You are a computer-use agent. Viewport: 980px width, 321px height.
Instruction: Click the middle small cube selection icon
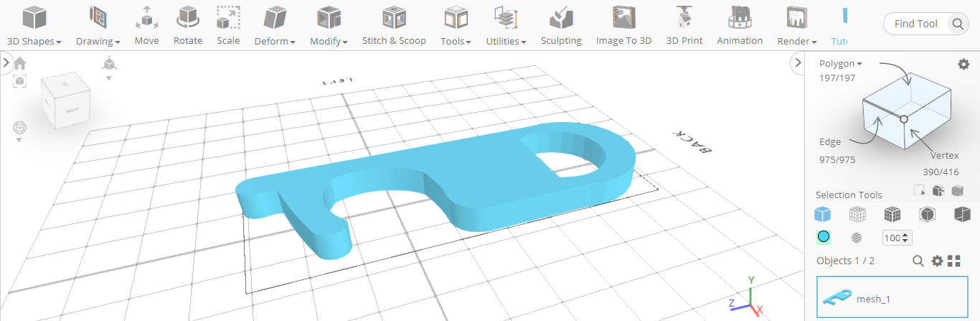pos(938,190)
